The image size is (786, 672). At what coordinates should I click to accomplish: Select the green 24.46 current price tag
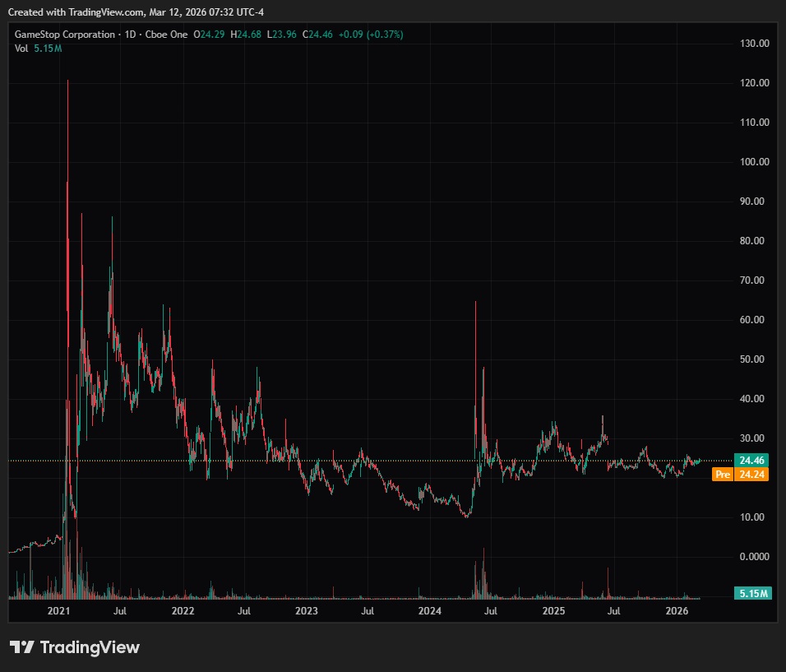click(752, 461)
